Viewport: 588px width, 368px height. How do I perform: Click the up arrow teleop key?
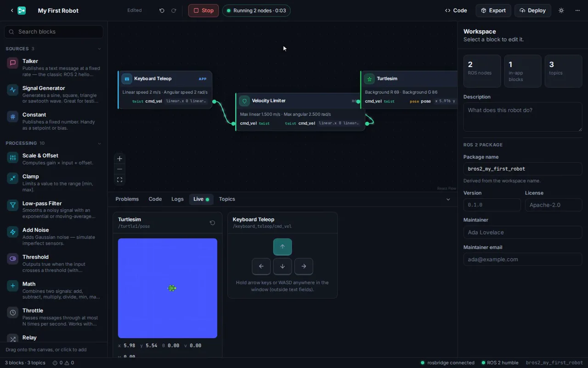pos(283,247)
